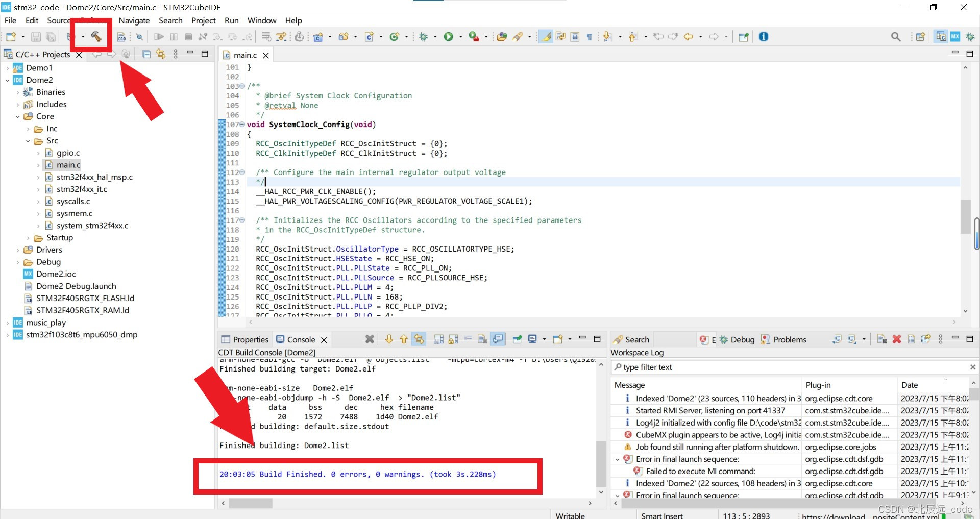The height and width of the screenshot is (519, 980).
Task: Click the toolbar Search magnifier icon
Action: click(896, 37)
